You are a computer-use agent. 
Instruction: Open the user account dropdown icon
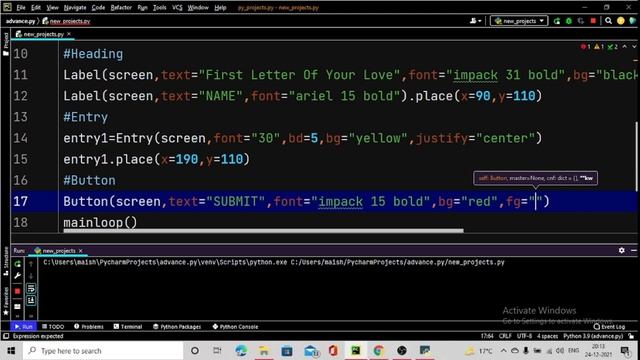click(476, 21)
